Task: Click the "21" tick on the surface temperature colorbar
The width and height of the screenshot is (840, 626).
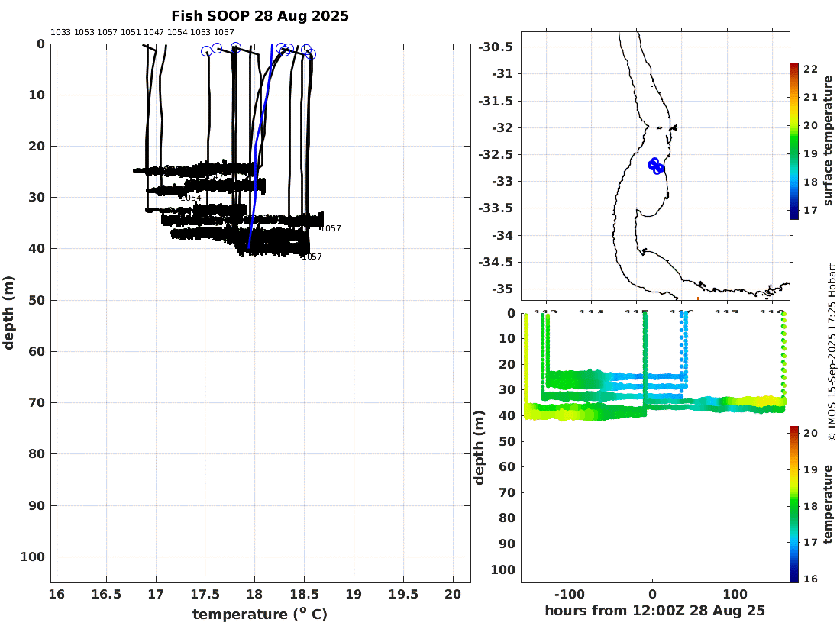Action: (810, 97)
